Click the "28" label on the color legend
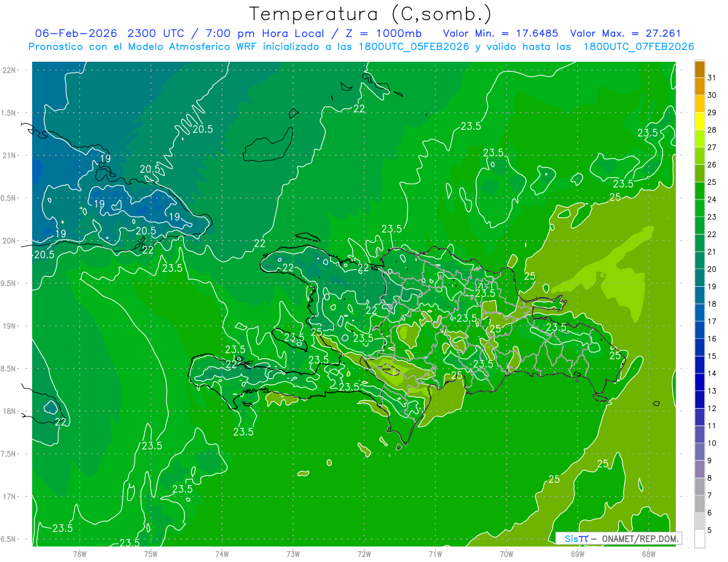The width and height of the screenshot is (728, 562). pos(712,130)
